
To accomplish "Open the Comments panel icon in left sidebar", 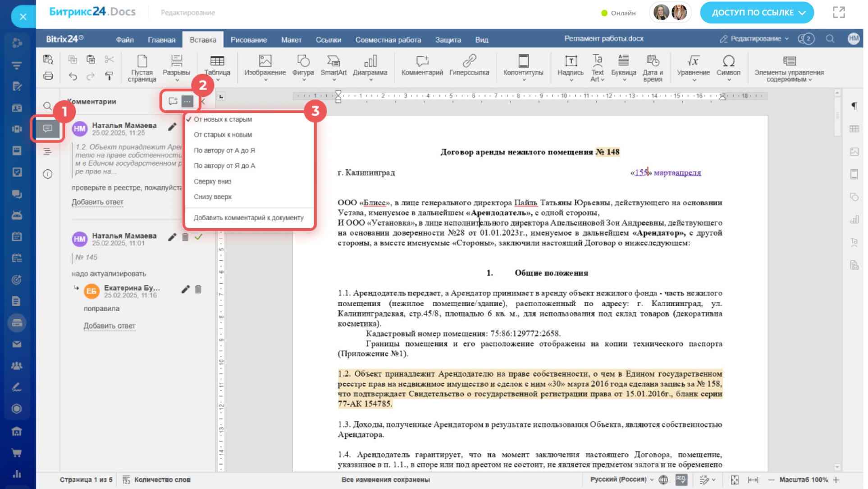I will [47, 129].
